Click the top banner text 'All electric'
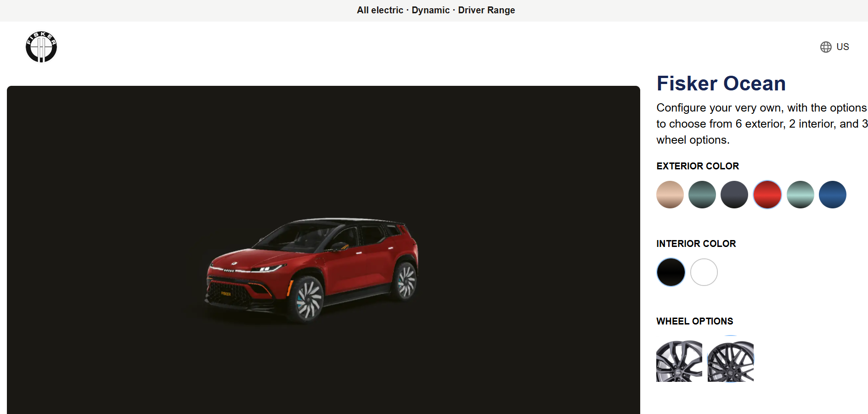This screenshot has height=414, width=868. coord(380,10)
